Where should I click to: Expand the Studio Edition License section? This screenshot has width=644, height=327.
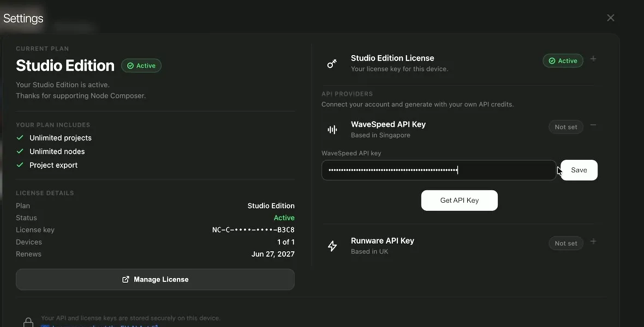click(x=593, y=59)
